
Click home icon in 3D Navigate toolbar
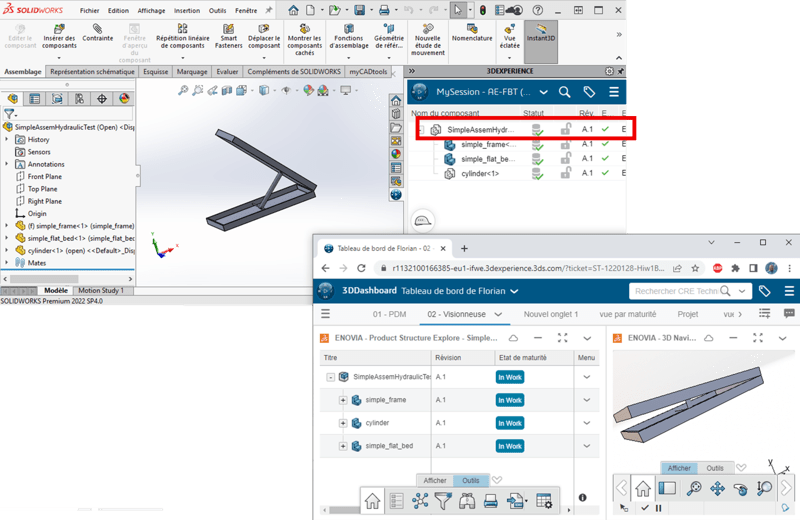(x=643, y=488)
